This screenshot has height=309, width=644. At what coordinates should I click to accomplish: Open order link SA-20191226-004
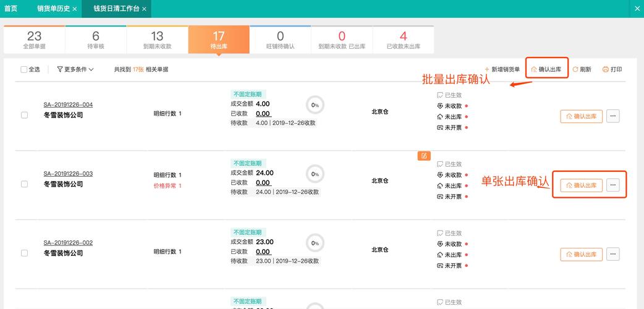click(x=68, y=105)
